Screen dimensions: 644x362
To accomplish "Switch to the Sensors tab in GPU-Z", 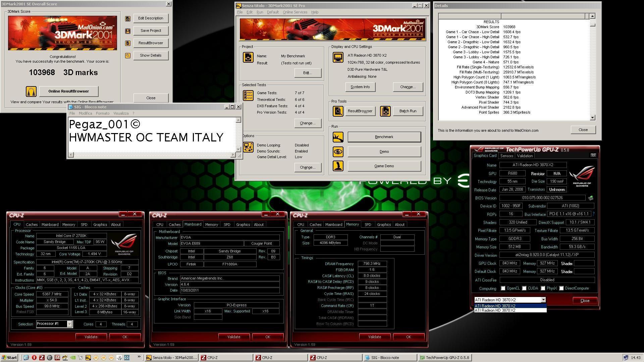I will pos(506,156).
